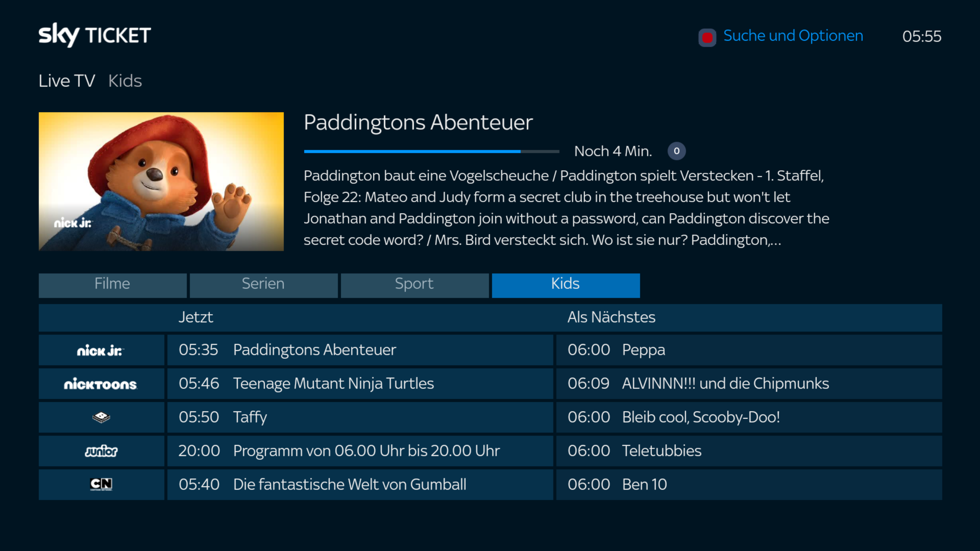Play Teenage Mutant Ninja Turtles at 05:46
Image resolution: width=980 pixels, height=551 pixels.
360,384
